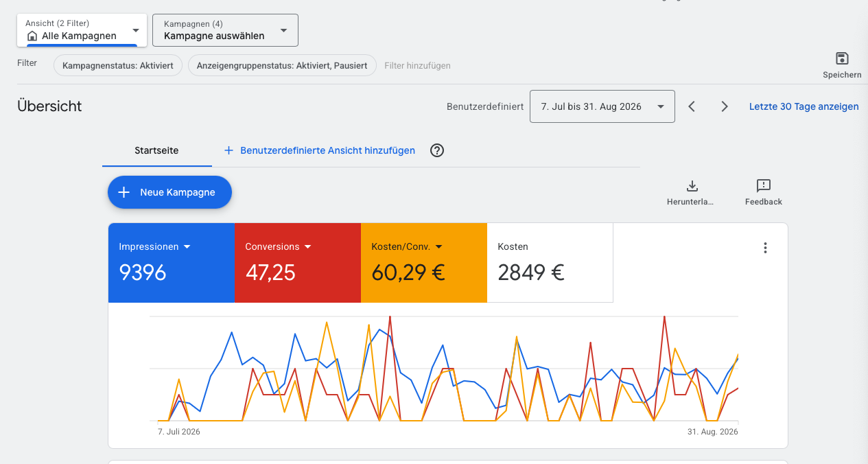Select the Startseite tab
The image size is (868, 464).
(156, 150)
